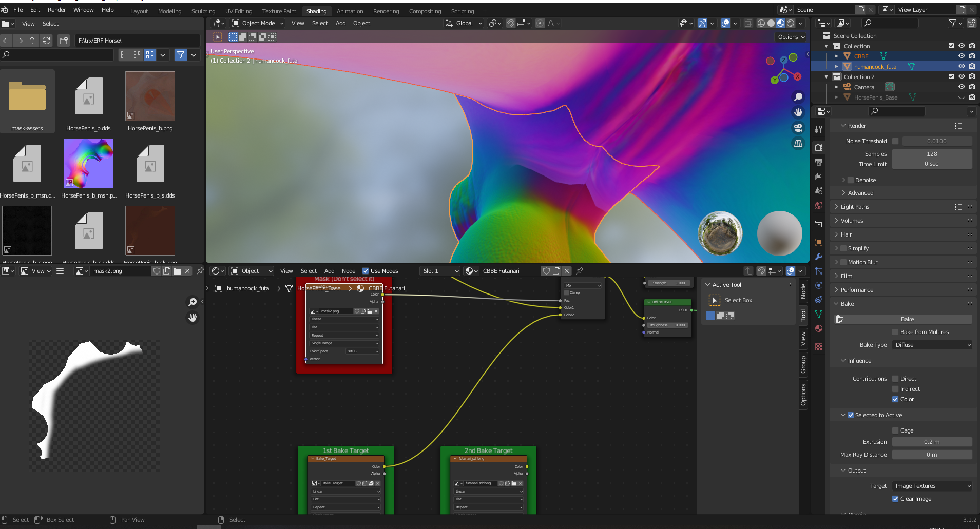
Task: Go to parent directory arrow
Action: (33, 41)
